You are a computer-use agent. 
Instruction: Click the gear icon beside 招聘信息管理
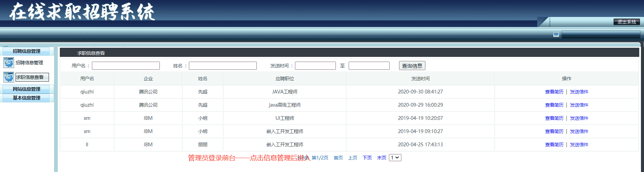click(x=9, y=63)
